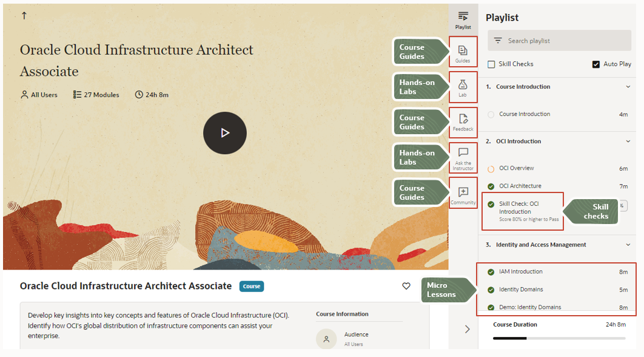Open the OCI Overview lesson
644x357 pixels.
(x=557, y=168)
